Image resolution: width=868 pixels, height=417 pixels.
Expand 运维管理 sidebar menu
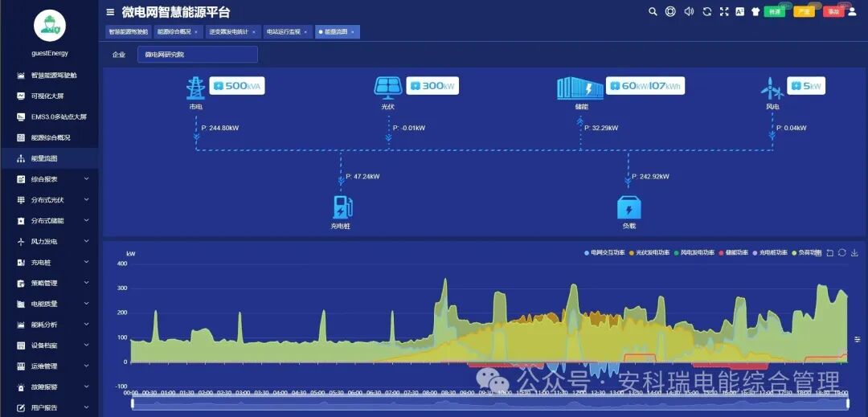50,366
